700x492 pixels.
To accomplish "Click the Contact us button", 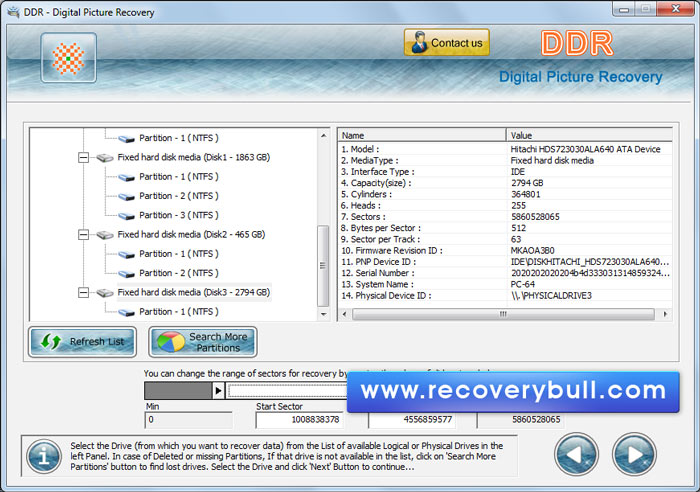I will pyautogui.click(x=446, y=43).
